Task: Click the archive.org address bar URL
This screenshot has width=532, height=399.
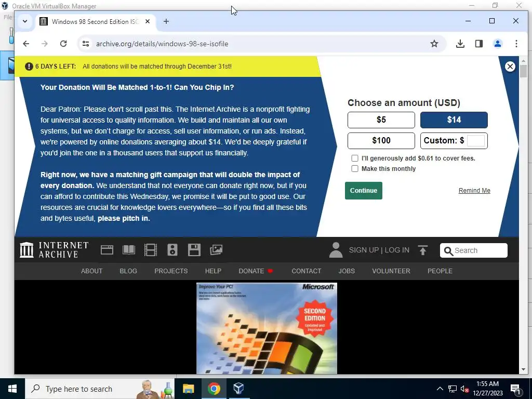Action: pyautogui.click(x=162, y=44)
